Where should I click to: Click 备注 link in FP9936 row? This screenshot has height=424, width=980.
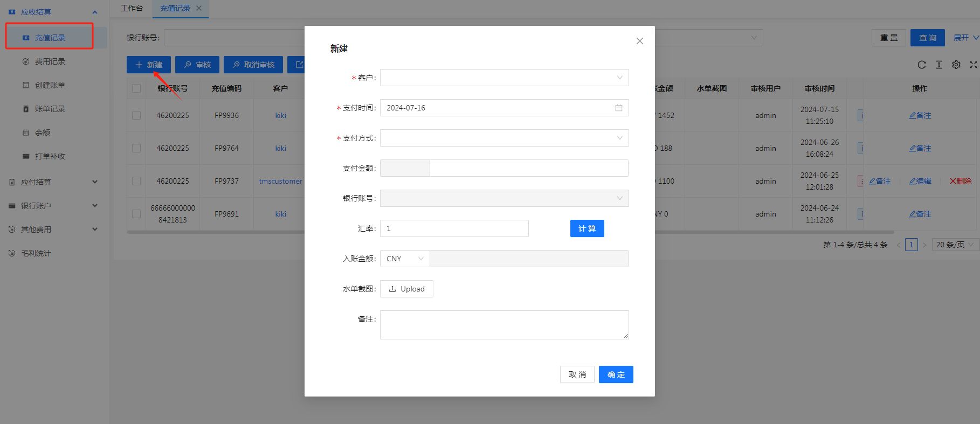coord(920,115)
